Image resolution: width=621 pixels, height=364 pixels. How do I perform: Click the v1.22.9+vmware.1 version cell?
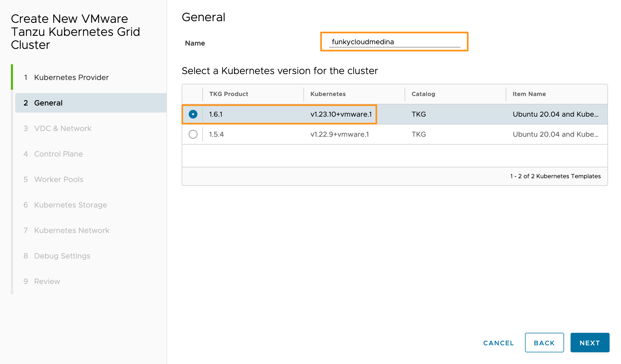(340, 134)
